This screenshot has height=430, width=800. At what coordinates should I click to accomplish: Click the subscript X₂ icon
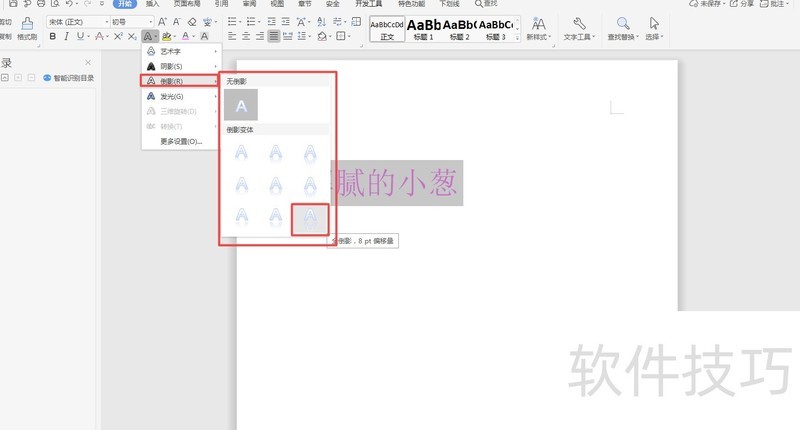click(x=132, y=36)
